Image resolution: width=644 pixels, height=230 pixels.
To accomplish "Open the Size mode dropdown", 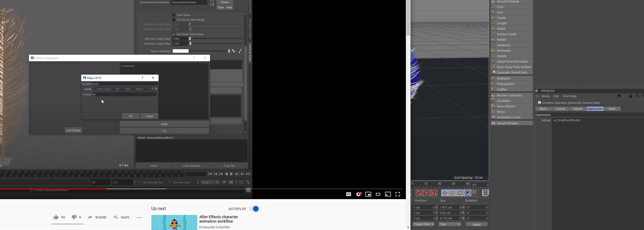I will point(450,224).
